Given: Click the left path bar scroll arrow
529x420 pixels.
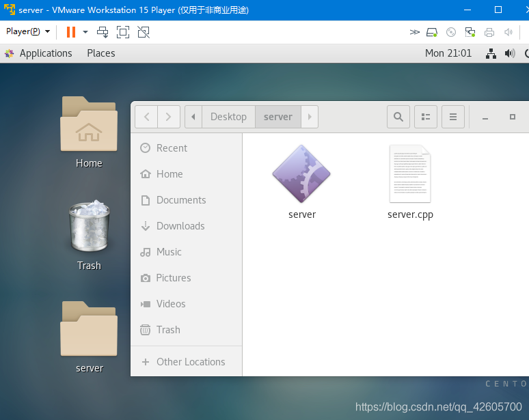Looking at the screenshot, I should point(193,117).
